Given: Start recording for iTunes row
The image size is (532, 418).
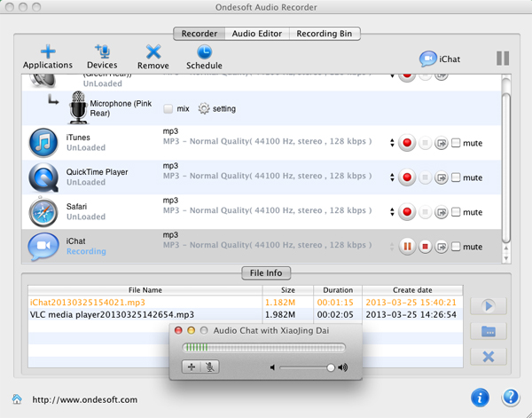Looking at the screenshot, I should [x=408, y=143].
